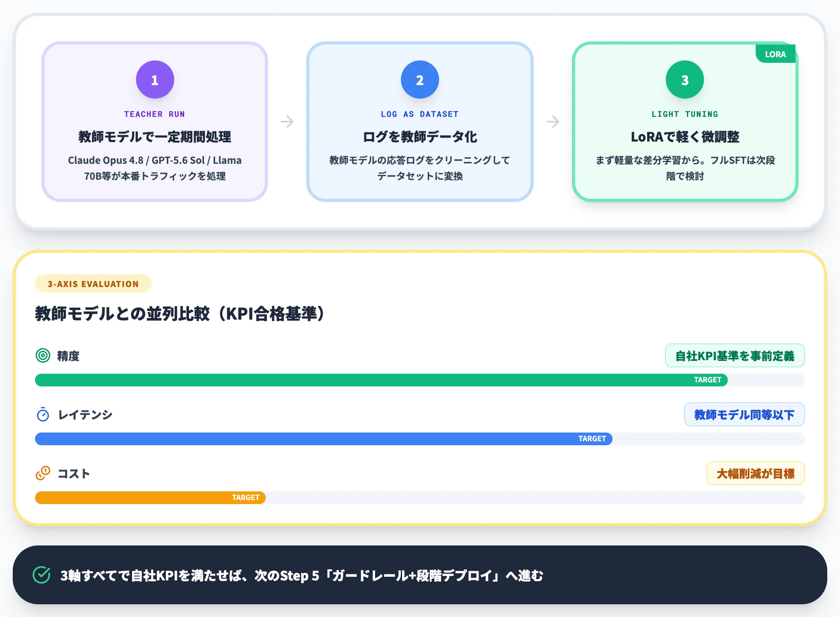Click the 精度 label
Viewport: 840px width, 617px height.
point(68,356)
